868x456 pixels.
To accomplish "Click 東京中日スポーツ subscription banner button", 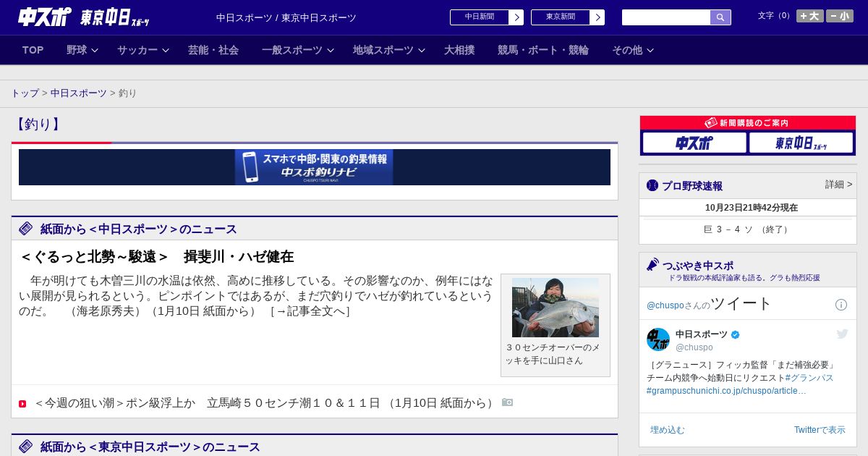I will [801, 143].
